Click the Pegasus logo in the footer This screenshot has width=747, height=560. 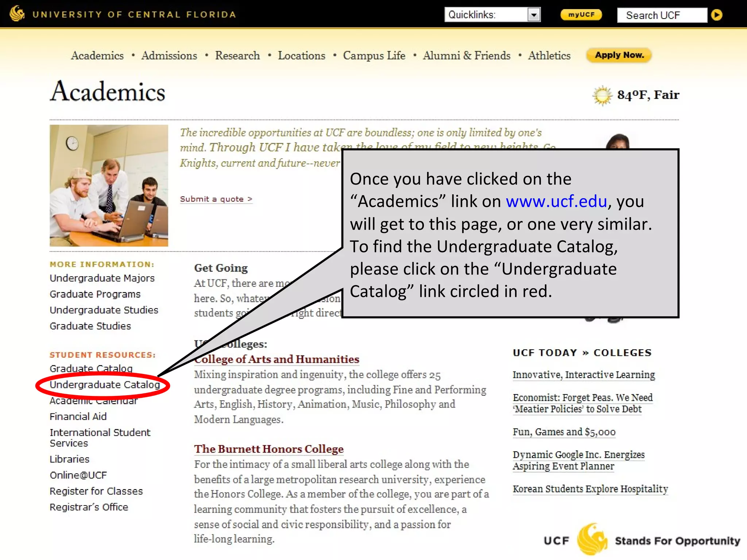[x=592, y=539]
